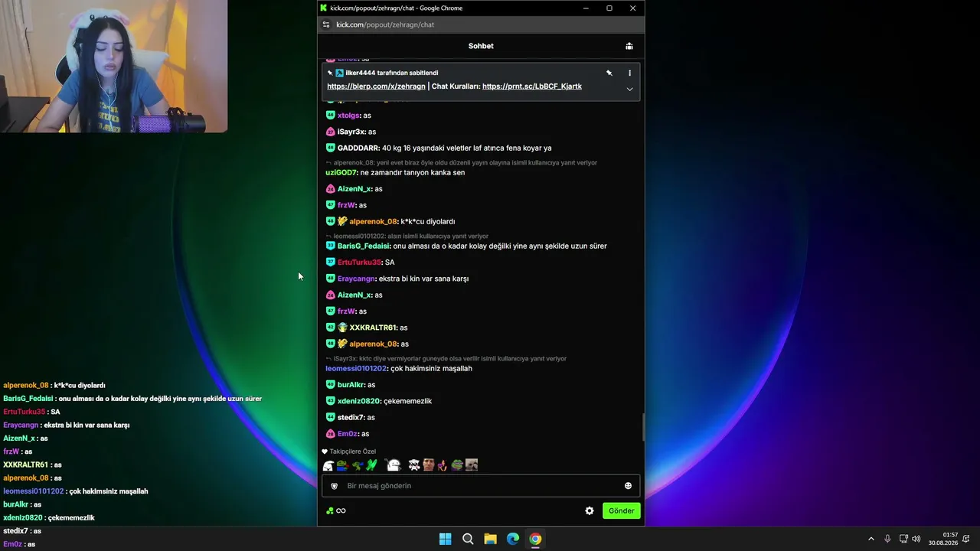Viewport: 980px width, 551px height.
Task: Click username iSayr3x in chat
Action: click(351, 132)
